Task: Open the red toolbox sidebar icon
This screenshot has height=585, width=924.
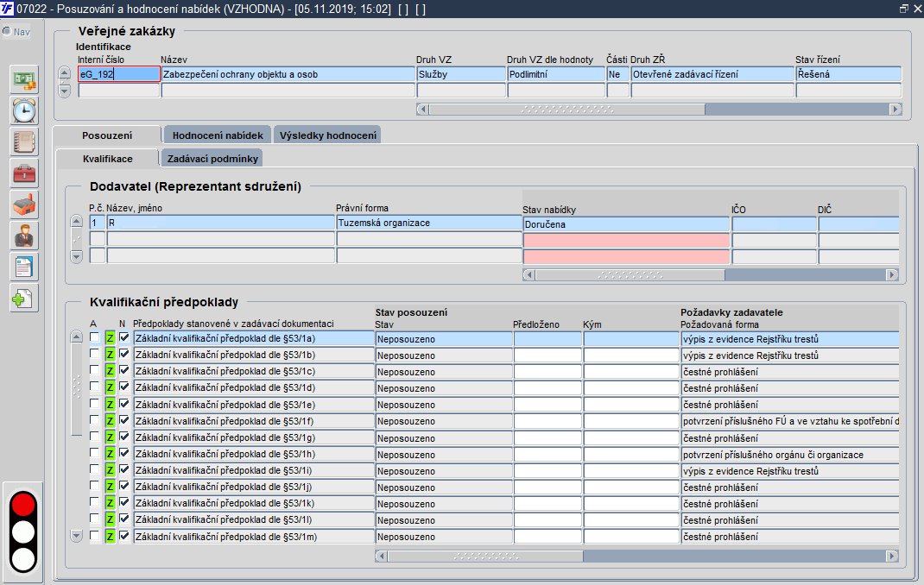Action: 24,173
